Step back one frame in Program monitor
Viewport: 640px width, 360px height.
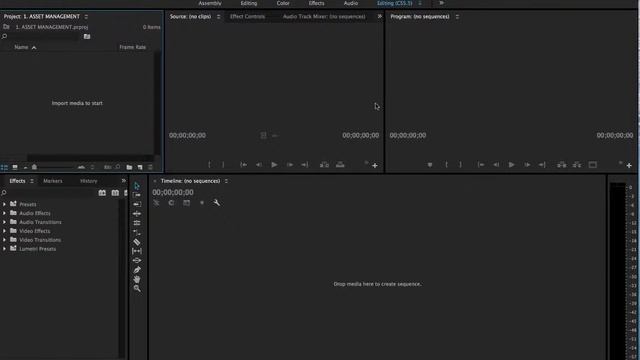(496, 164)
